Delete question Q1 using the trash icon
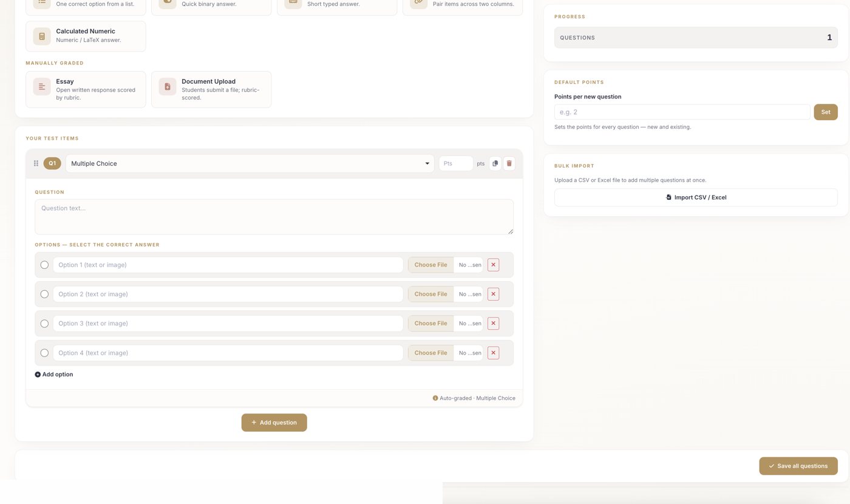The height and width of the screenshot is (504, 850). click(509, 163)
